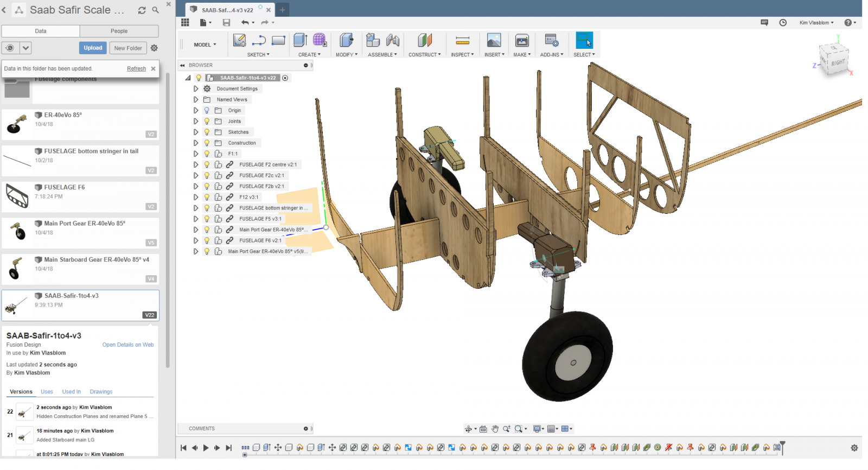Click timeline go-to-end button
The image size is (868, 470).
228,448
